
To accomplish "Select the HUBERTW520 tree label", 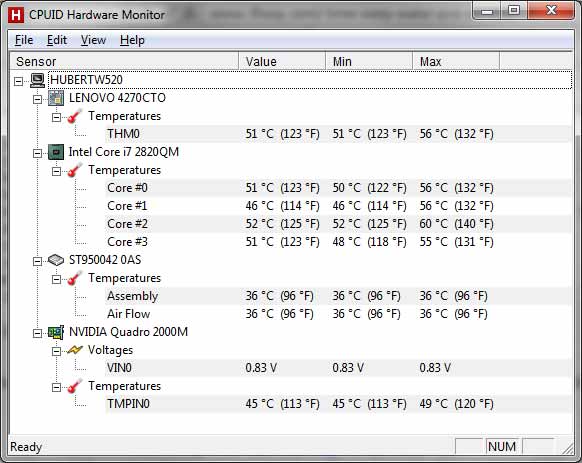I will coord(86,80).
